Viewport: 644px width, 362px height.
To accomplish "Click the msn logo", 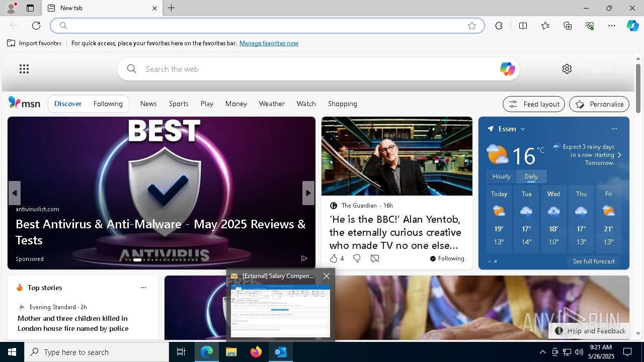I will [x=24, y=103].
